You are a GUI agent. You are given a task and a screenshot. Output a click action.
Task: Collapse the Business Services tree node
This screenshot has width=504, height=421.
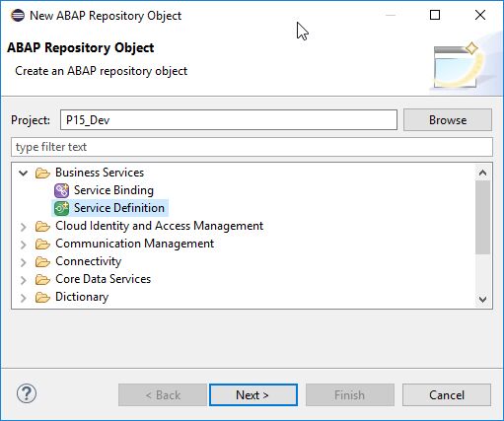(23, 173)
